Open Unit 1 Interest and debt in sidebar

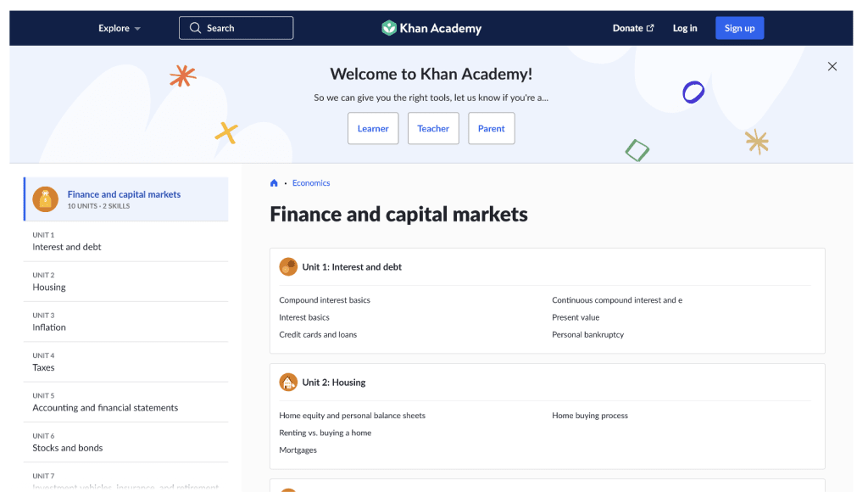pos(126,242)
